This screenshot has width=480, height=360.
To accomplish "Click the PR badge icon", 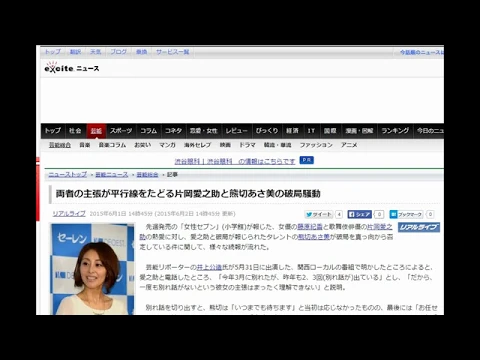I will pos(307,160).
